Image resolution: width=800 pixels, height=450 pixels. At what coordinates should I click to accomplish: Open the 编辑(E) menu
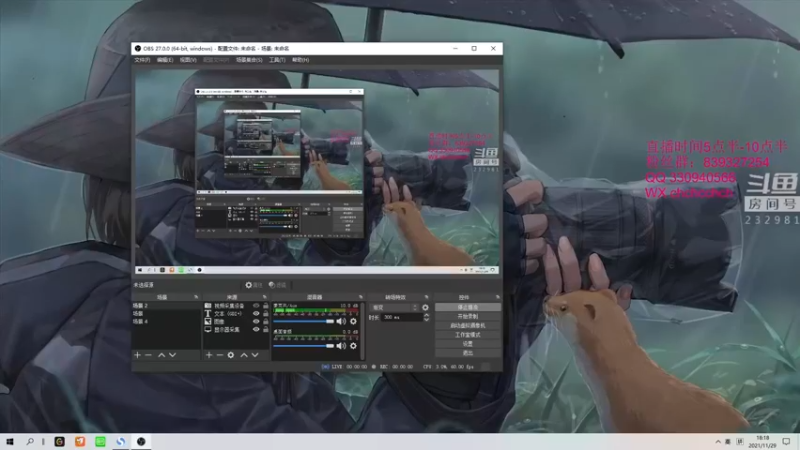tap(165, 60)
